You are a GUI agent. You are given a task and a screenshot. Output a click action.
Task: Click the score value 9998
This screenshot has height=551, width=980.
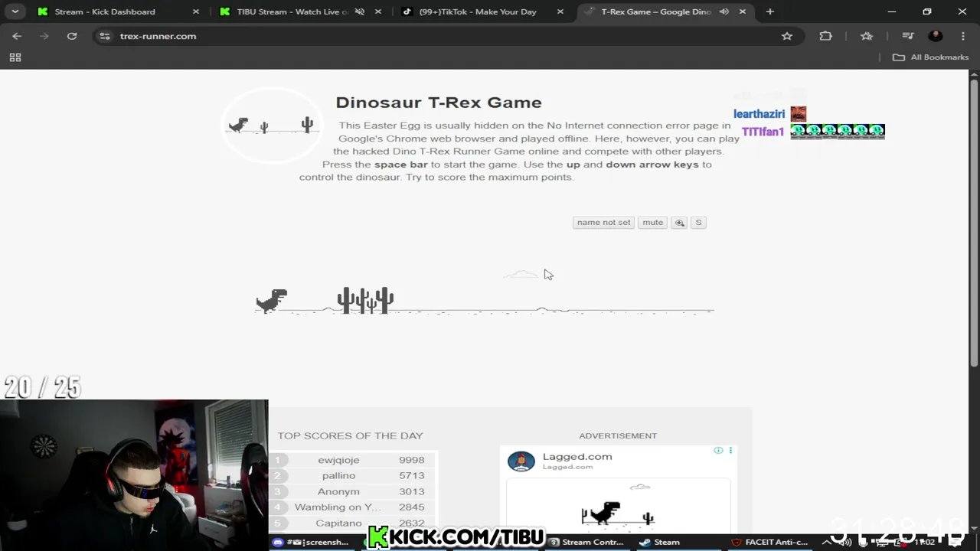(x=411, y=460)
